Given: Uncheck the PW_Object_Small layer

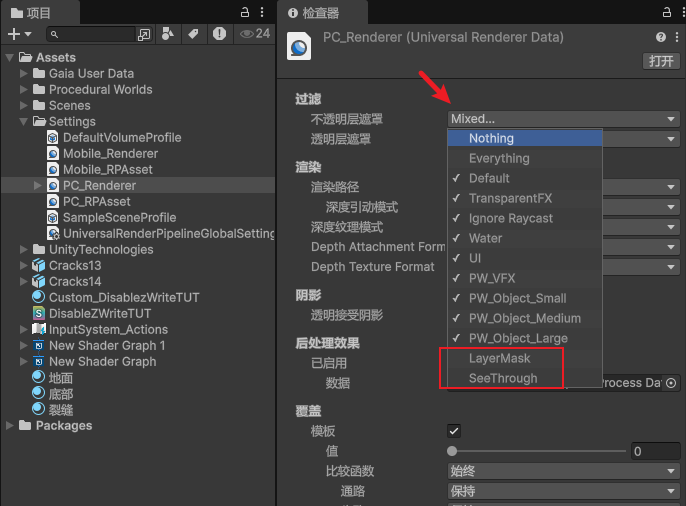Looking at the screenshot, I should (x=525, y=298).
